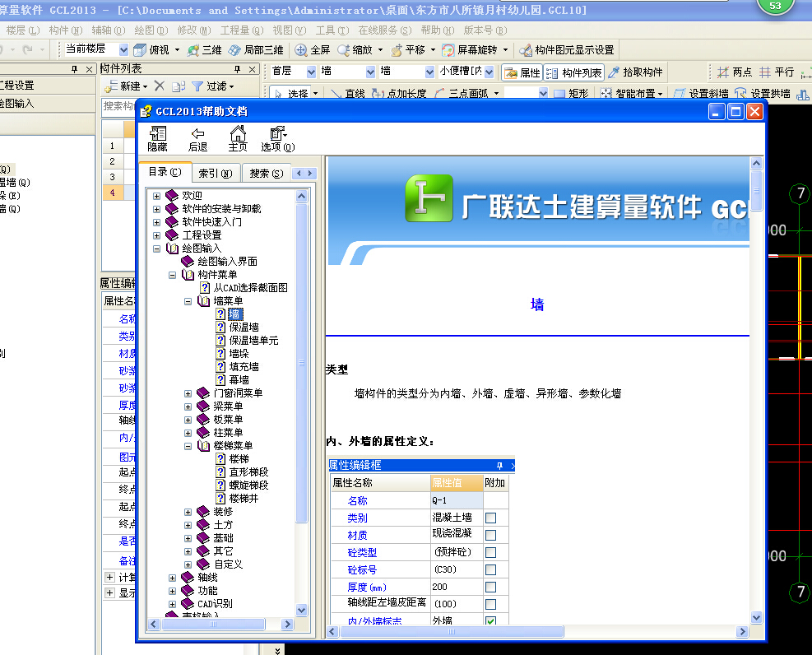
Task: Expand 门窗洞菜单 tree node
Action: point(188,393)
